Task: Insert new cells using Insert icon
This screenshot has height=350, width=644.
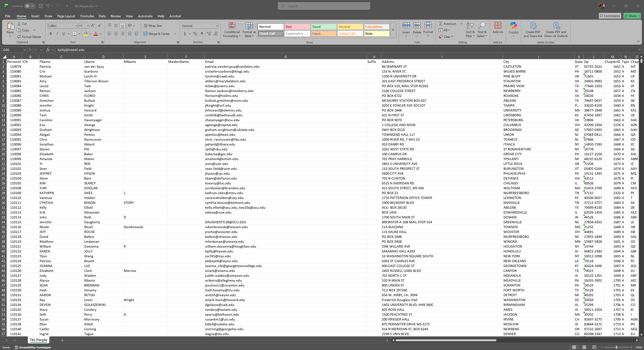Action: (x=406, y=26)
